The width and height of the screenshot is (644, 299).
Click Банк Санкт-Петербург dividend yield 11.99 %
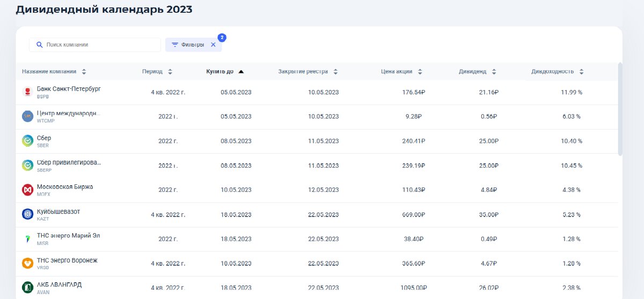pos(572,92)
